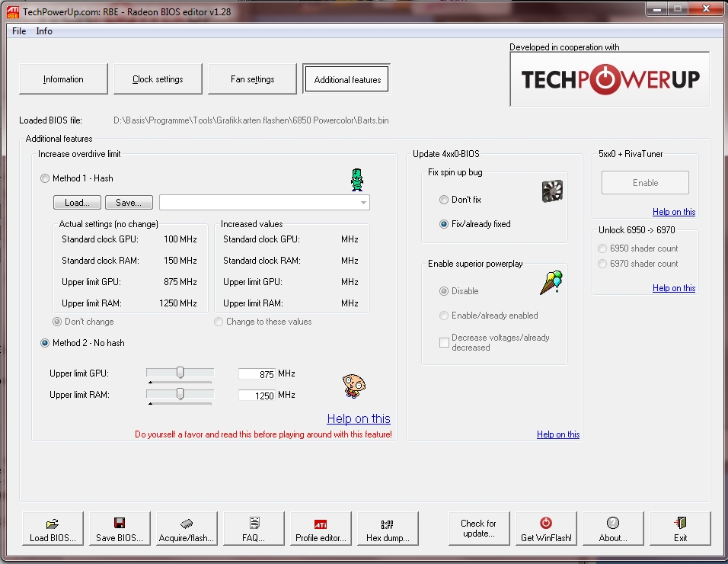
Task: Click the TechPowerUp logo banner
Action: coord(610,79)
